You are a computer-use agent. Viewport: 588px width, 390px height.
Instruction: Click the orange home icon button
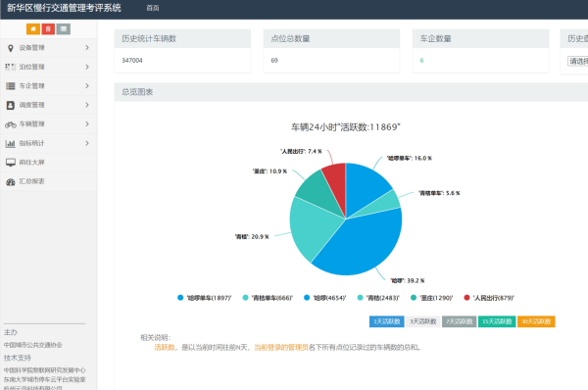tap(33, 28)
